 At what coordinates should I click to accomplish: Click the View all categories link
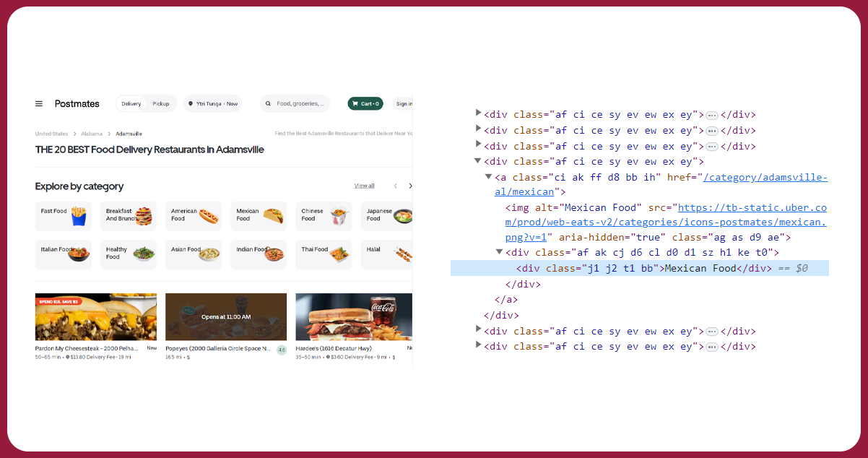pyautogui.click(x=364, y=186)
